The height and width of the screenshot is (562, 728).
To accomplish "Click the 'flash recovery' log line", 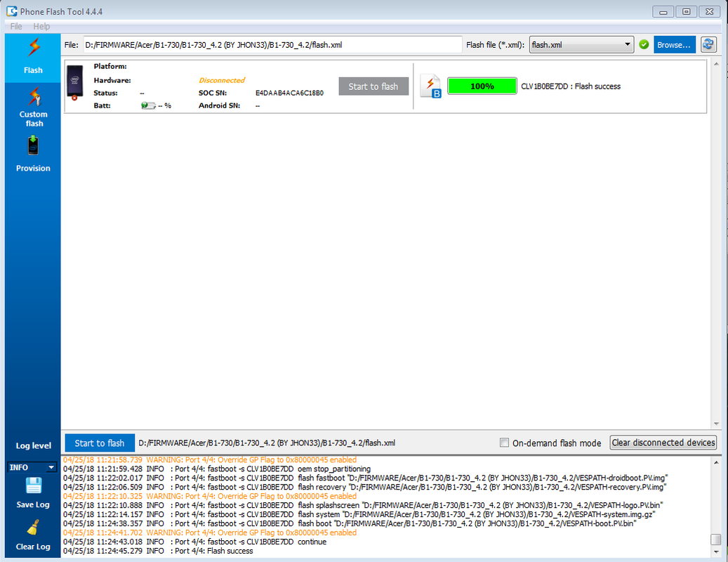I will (365, 487).
